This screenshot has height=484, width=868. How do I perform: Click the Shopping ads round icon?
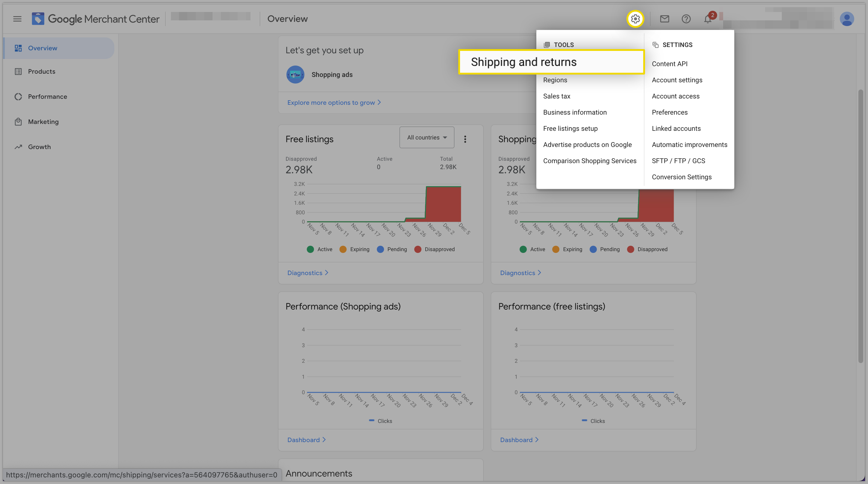(x=295, y=75)
